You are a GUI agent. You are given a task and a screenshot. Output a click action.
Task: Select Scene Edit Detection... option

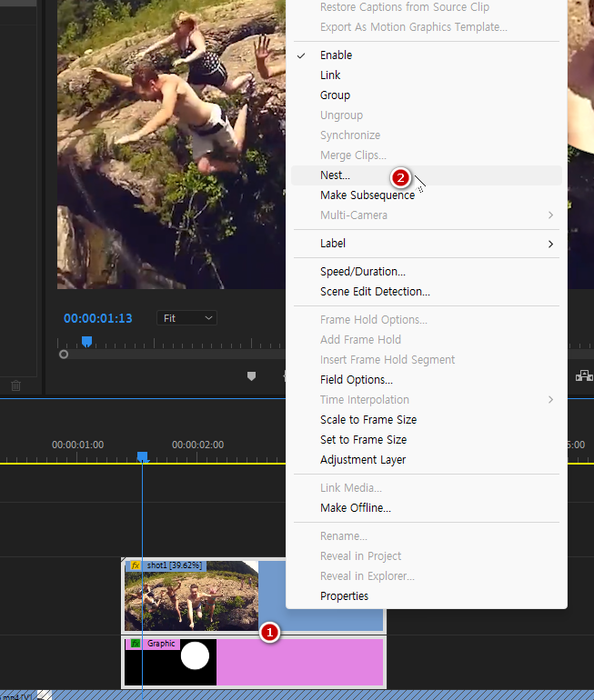click(375, 292)
